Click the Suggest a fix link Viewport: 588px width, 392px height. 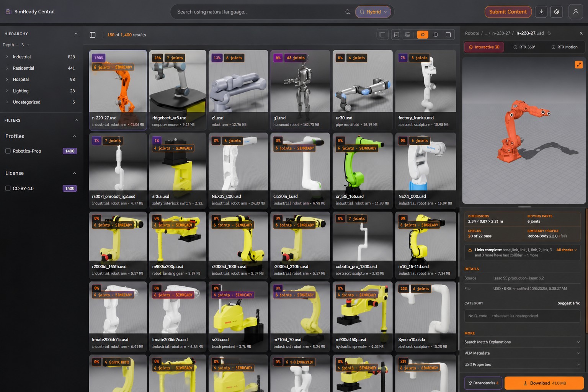point(568,303)
